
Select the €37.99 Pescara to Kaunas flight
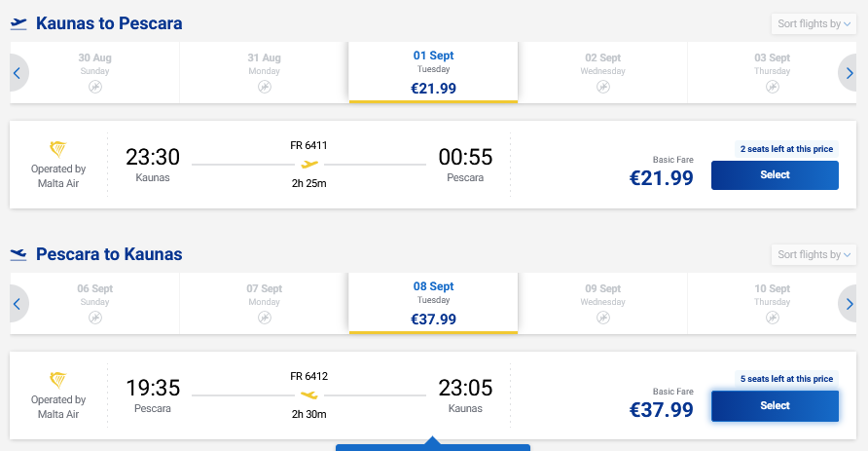click(x=775, y=406)
